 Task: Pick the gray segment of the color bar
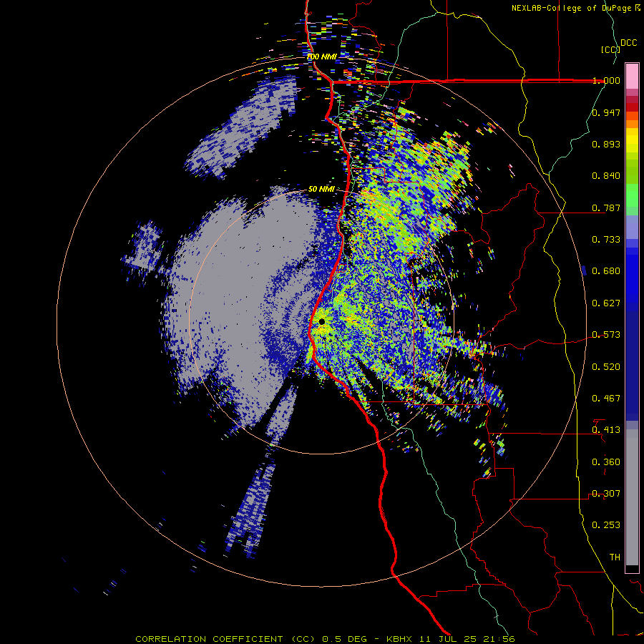tap(632, 497)
